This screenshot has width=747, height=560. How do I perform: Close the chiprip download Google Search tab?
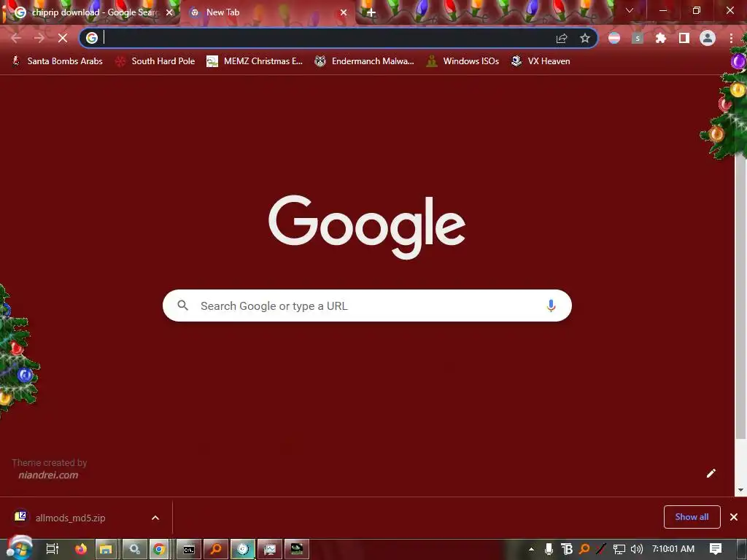coord(169,12)
